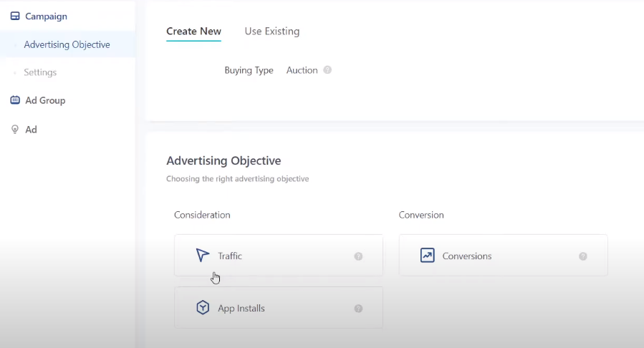Open the Ad section label in the sidebar

click(x=31, y=130)
